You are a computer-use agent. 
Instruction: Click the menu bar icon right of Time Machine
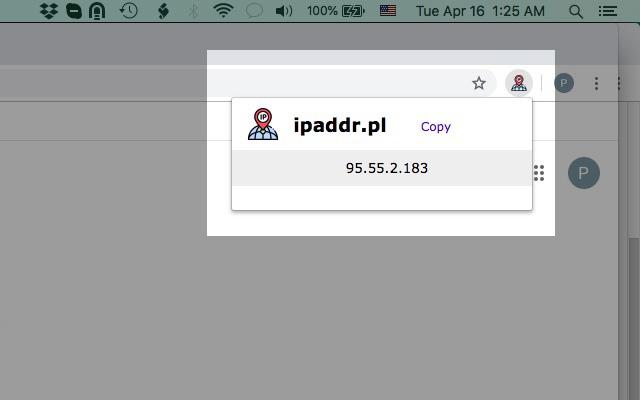pyautogui.click(x=163, y=11)
